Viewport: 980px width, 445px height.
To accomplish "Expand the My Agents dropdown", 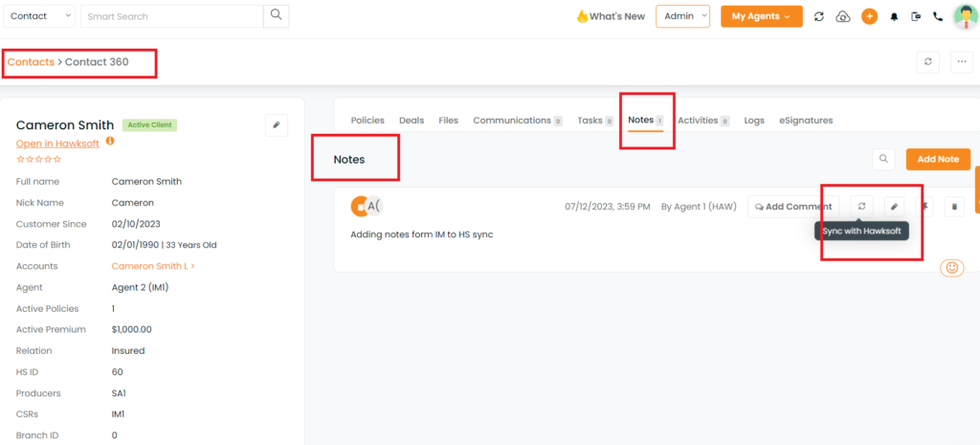I will tap(761, 16).
